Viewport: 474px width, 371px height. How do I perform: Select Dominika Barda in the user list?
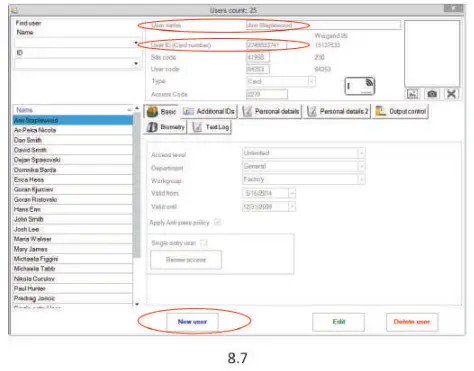(73, 170)
